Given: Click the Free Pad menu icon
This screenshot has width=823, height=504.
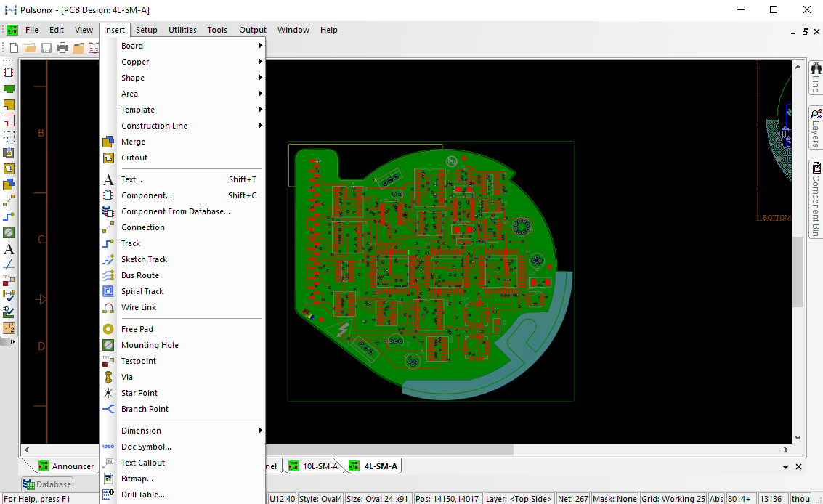Looking at the screenshot, I should 108,329.
